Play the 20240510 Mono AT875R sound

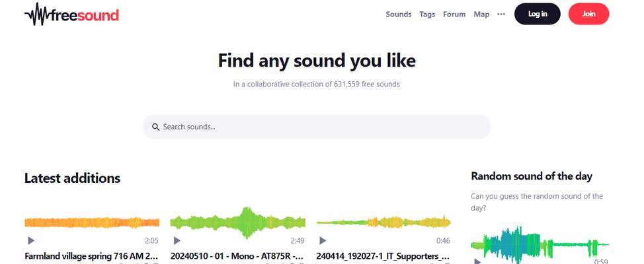(177, 241)
